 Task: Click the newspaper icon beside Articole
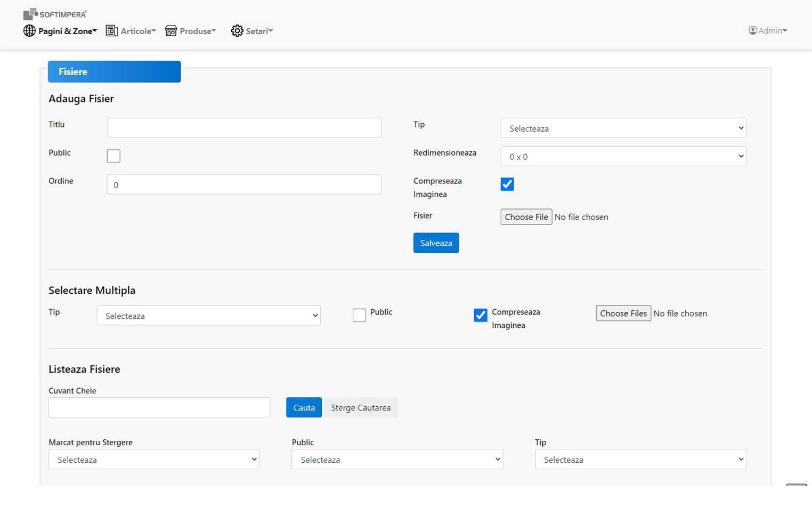(112, 31)
